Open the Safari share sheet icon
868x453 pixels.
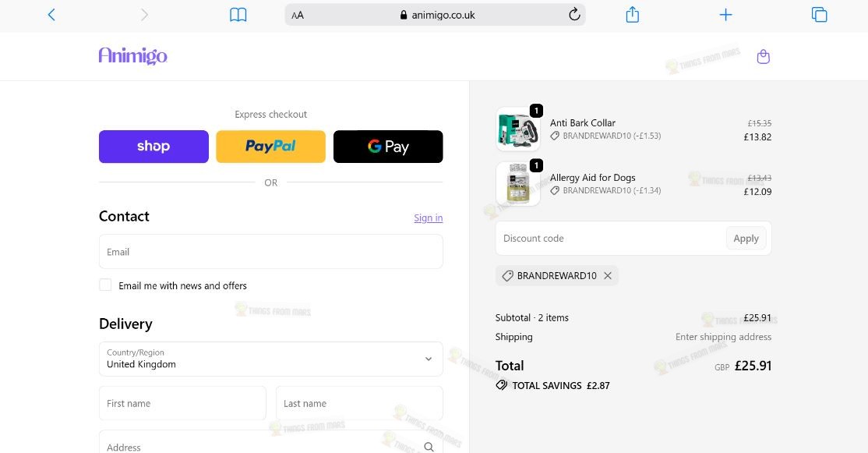pyautogui.click(x=632, y=14)
